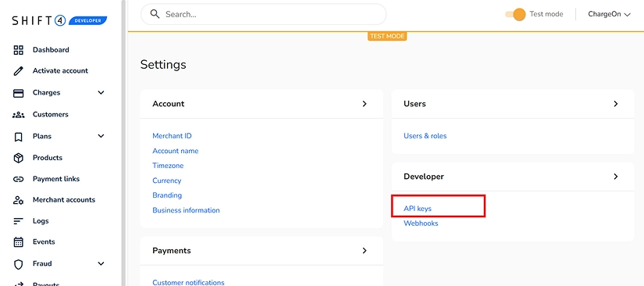Image resolution: width=644 pixels, height=286 pixels.
Task: Click the Developer card heading
Action: [424, 177]
